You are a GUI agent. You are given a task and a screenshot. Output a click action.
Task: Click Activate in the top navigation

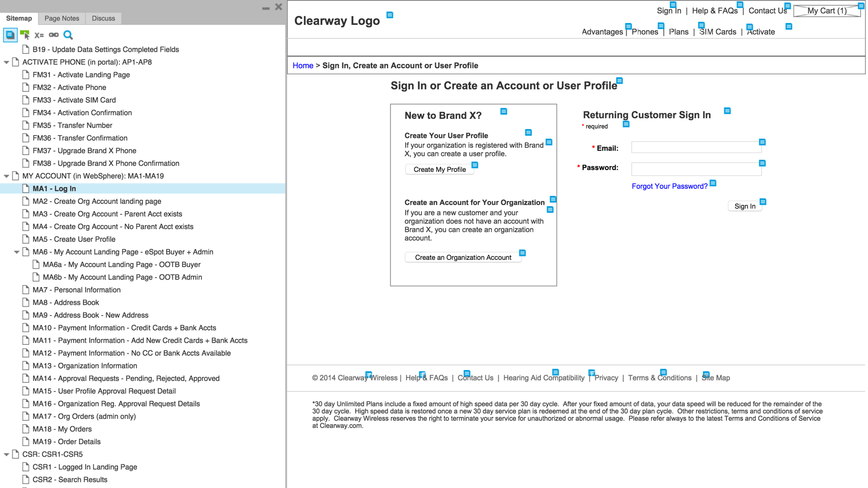pos(761,32)
